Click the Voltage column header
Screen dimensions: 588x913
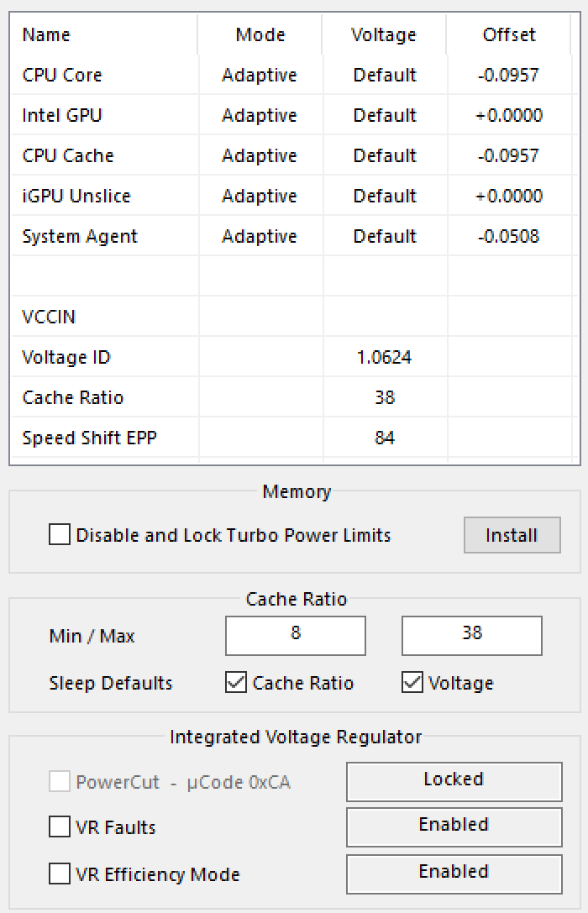(384, 34)
